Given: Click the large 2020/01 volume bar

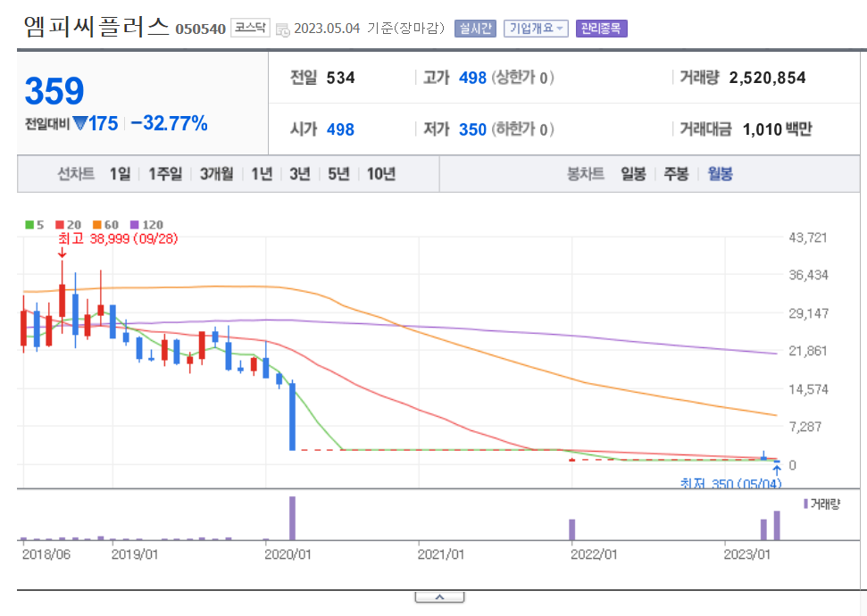Looking at the screenshot, I should point(293,518).
